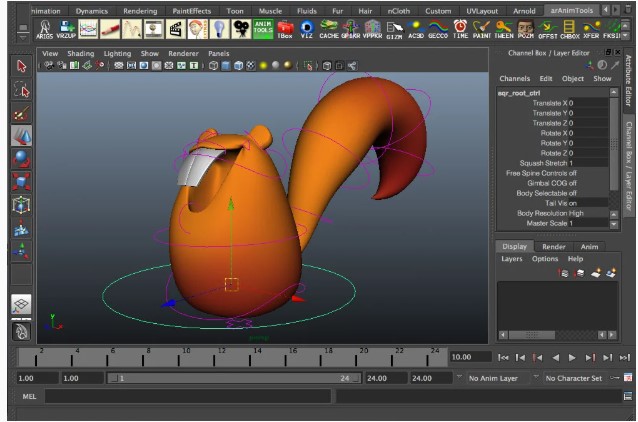The image size is (638, 422).
Task: Choose the Lasso select tool
Action: tap(21, 90)
